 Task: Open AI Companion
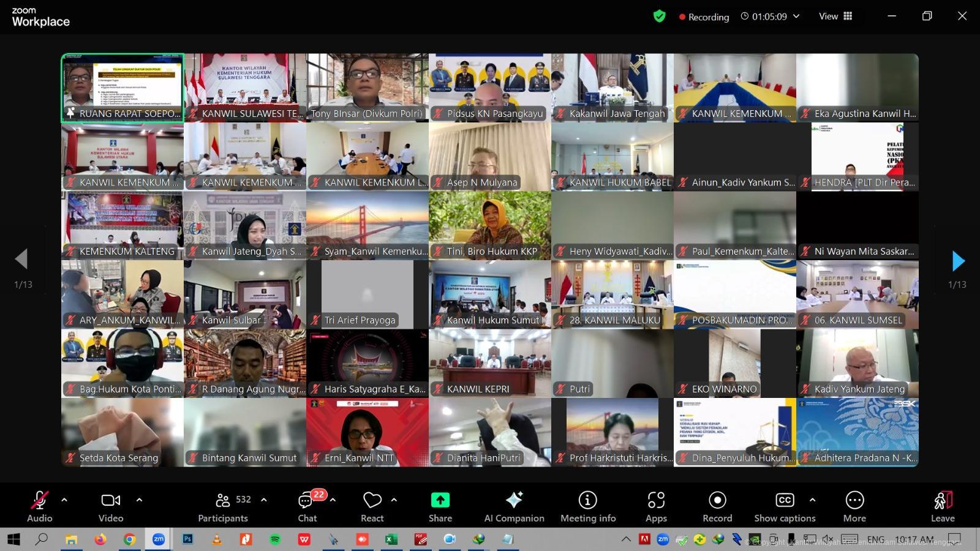[514, 507]
